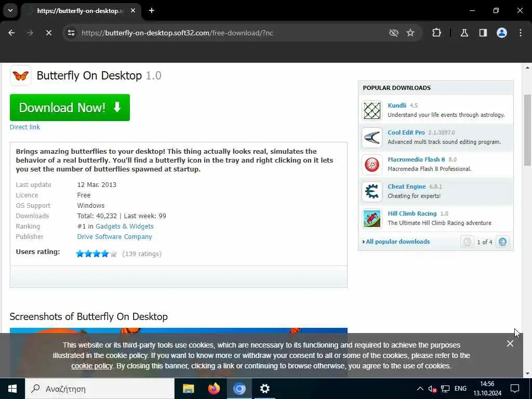532x399 pixels.
Task: Open the Kundli download link
Action: 396,105
